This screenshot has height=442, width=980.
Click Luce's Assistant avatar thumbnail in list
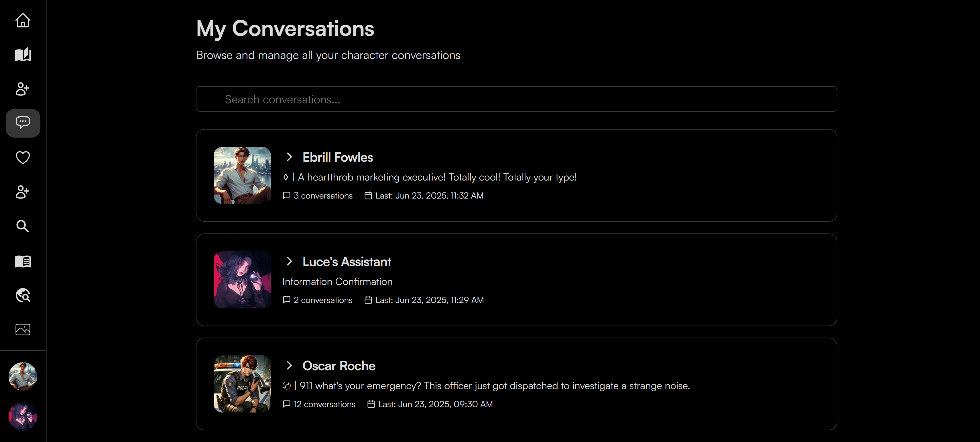click(x=242, y=280)
